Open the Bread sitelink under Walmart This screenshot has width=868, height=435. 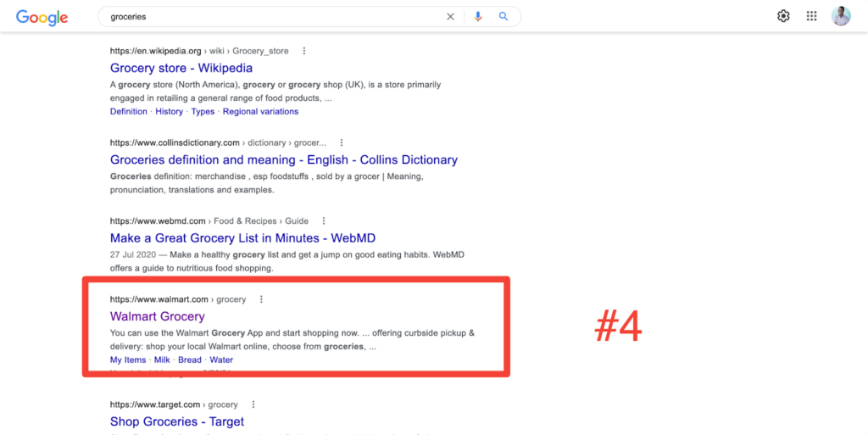pyautogui.click(x=190, y=360)
